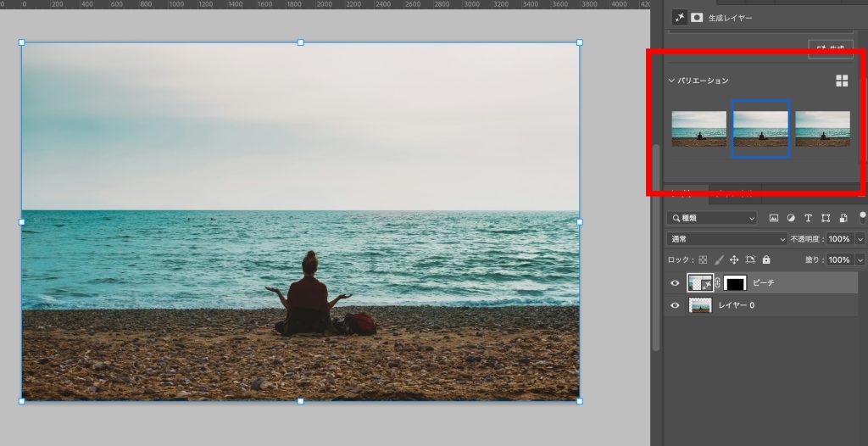Switch variations to grid view

pos(842,81)
